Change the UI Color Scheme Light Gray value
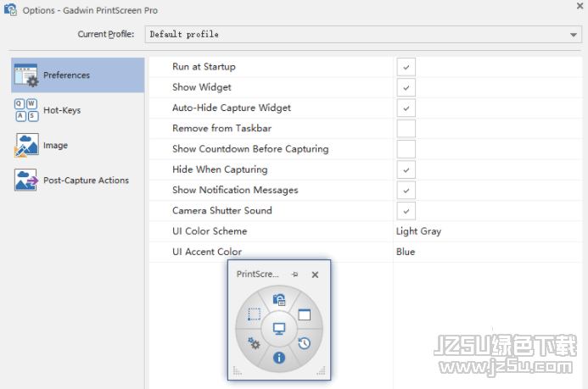The height and width of the screenshot is (389, 588). (418, 231)
